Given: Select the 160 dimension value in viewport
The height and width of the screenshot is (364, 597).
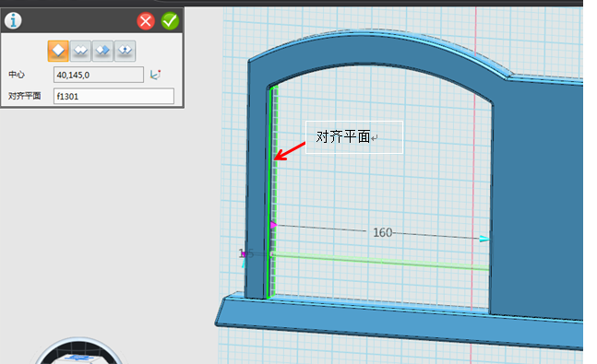Looking at the screenshot, I should tap(382, 232).
